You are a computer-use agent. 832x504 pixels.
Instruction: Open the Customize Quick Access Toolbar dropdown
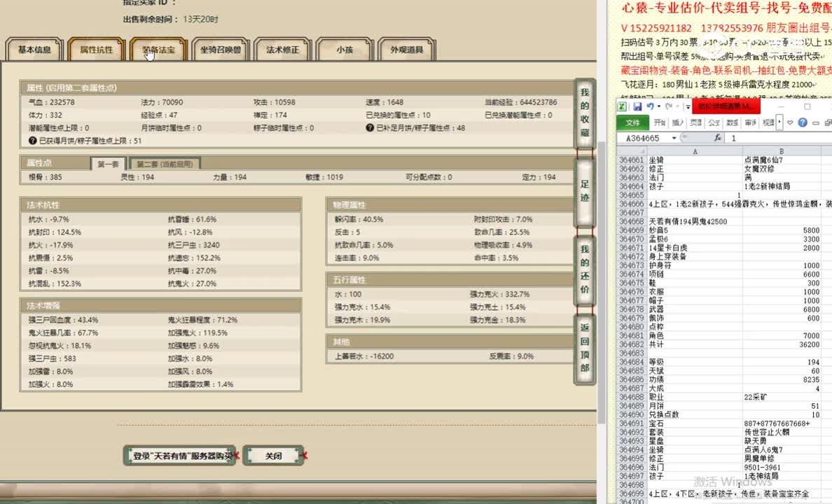point(687,106)
